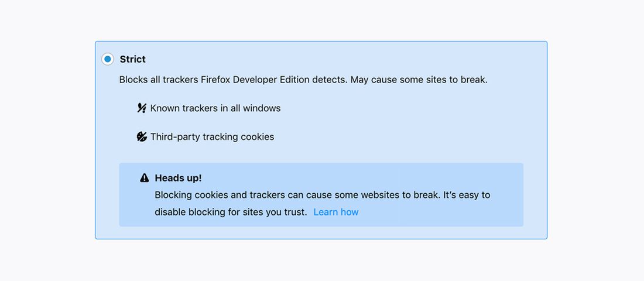Viewport: 644px width, 281px height.
Task: Click the sentence May cause some sites to break
Action: click(419, 80)
